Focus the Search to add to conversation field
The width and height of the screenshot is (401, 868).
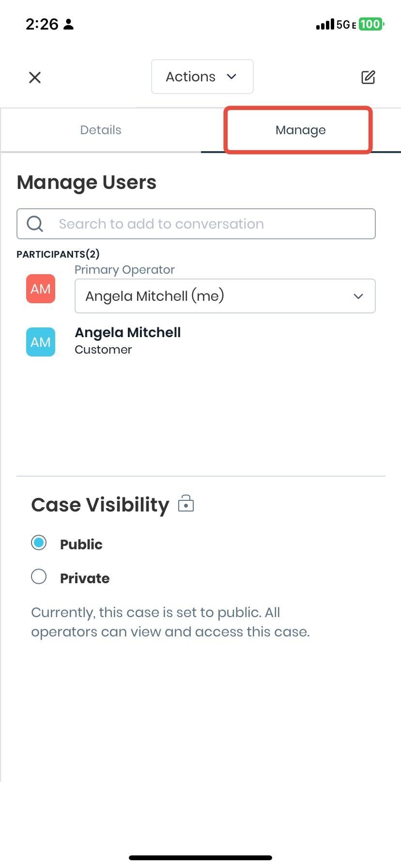[213, 224]
